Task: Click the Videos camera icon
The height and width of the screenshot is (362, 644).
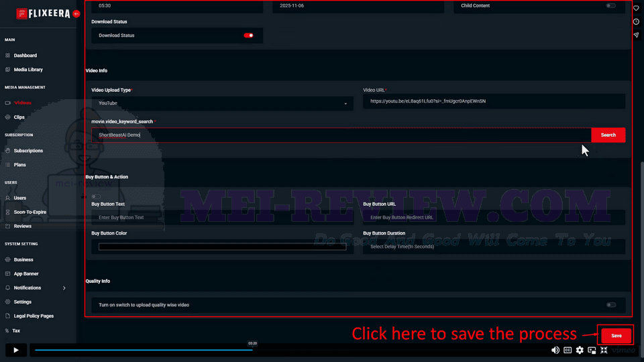Action: pos(7,103)
